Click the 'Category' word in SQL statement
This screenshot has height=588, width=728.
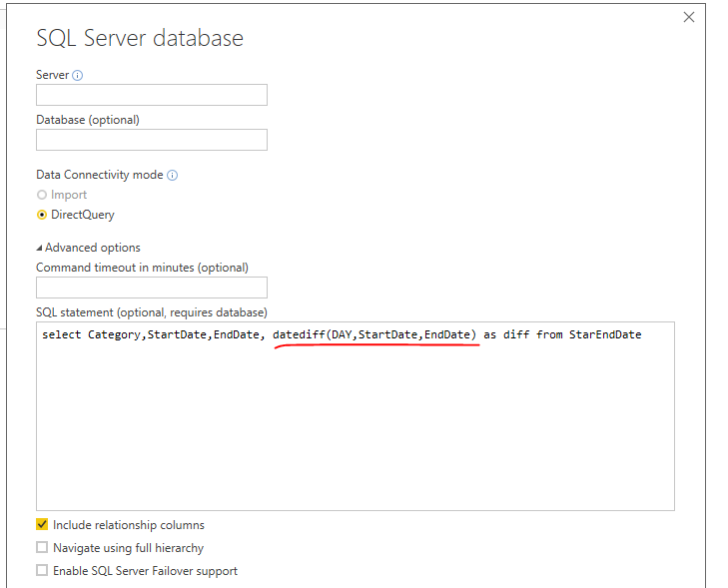pyautogui.click(x=114, y=334)
